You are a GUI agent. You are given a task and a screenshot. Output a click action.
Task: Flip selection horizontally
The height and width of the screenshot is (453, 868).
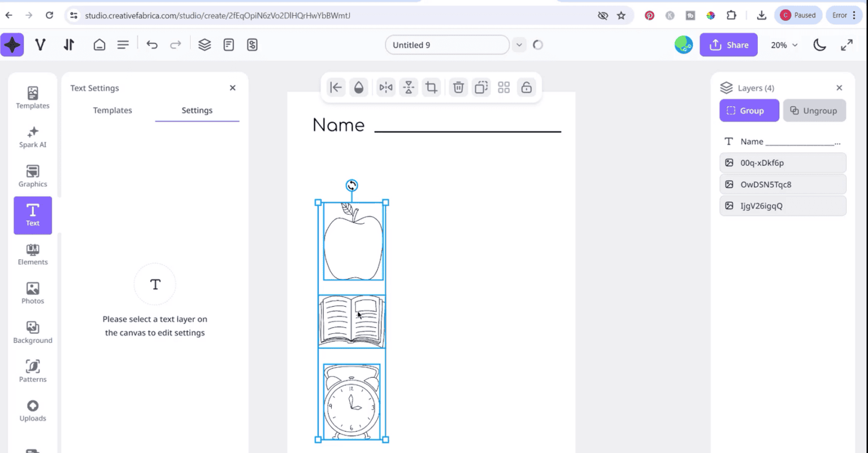click(x=386, y=87)
